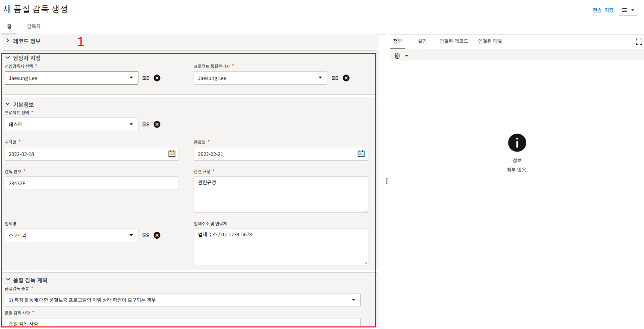Open picker list icon for 프로젝트 품질관리자

click(335, 78)
